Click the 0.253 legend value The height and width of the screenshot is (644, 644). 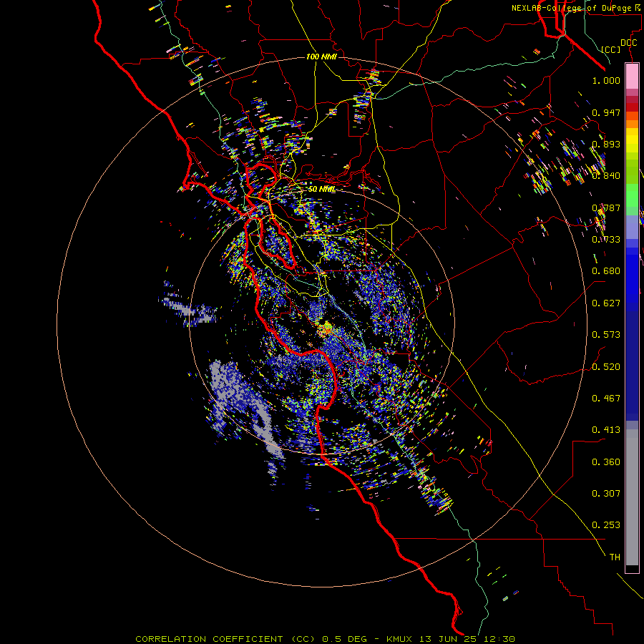[606, 525]
